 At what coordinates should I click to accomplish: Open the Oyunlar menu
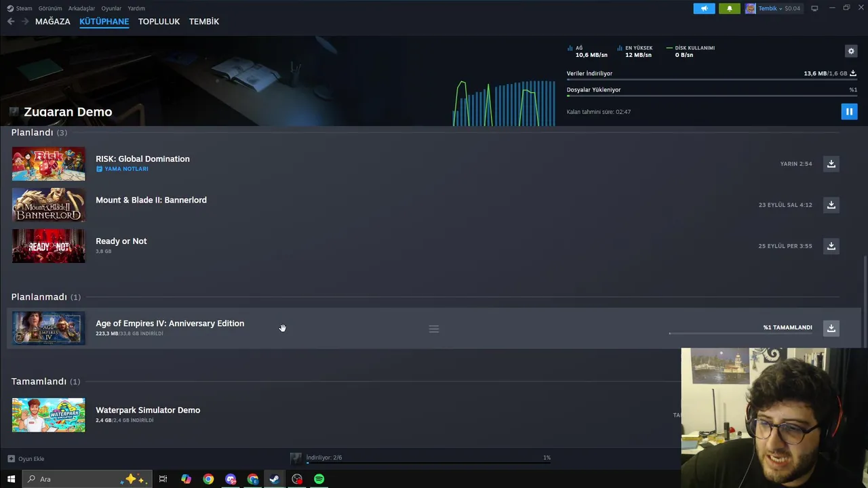tap(111, 8)
